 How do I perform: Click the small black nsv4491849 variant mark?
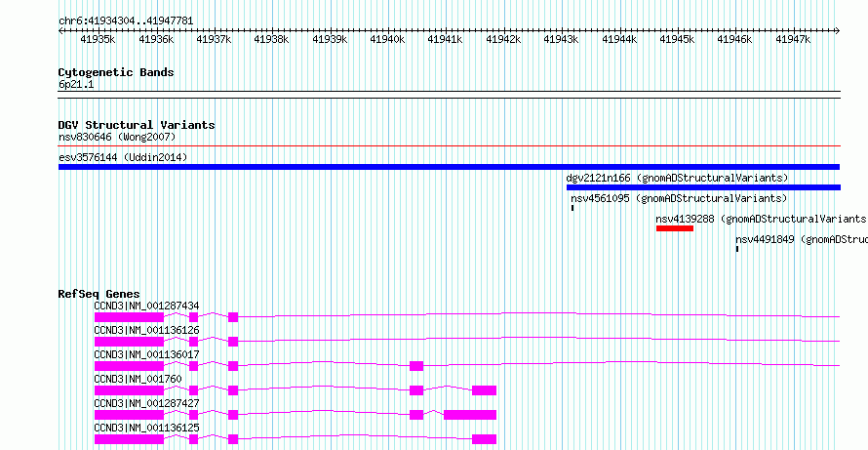[x=737, y=249]
